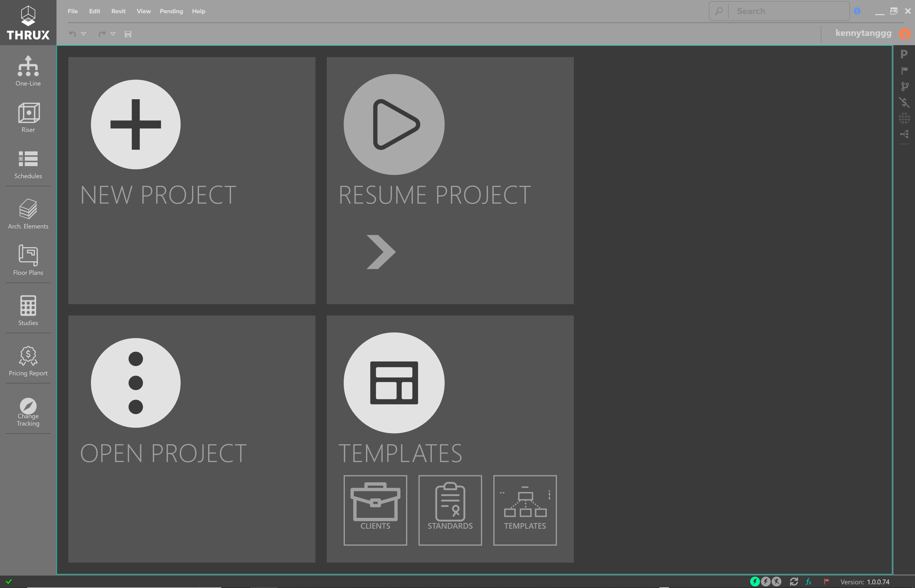Toggle the crossed-out lightning bolt status icon

776,582
